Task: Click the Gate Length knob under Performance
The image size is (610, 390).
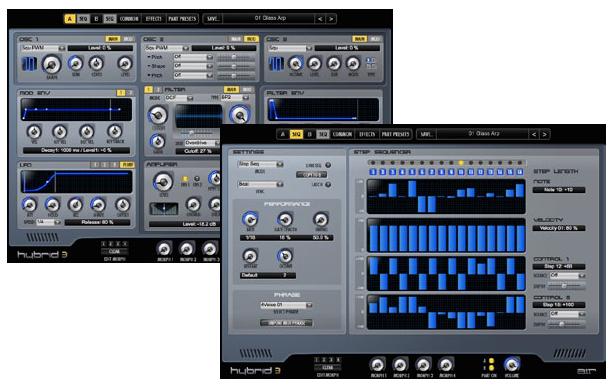Action: coord(285,219)
